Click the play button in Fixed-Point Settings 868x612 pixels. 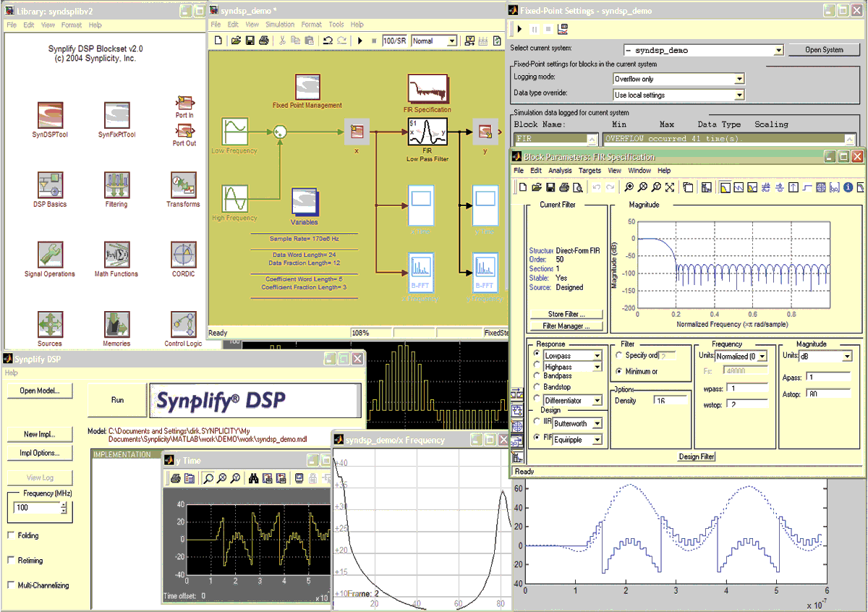click(520, 29)
